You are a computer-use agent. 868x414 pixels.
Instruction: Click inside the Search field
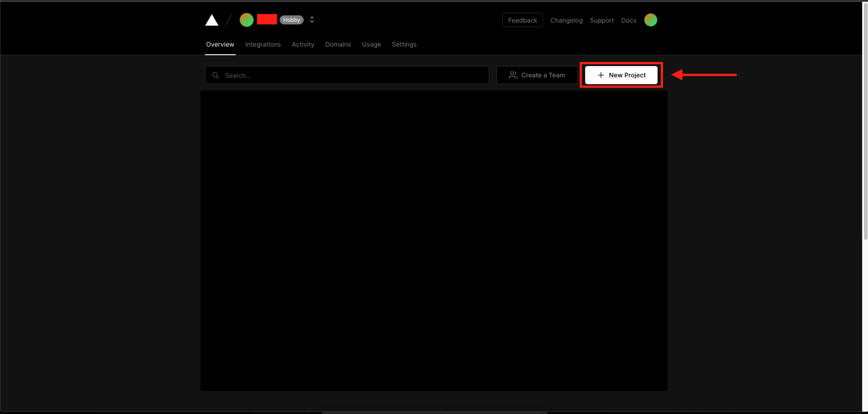317,75
